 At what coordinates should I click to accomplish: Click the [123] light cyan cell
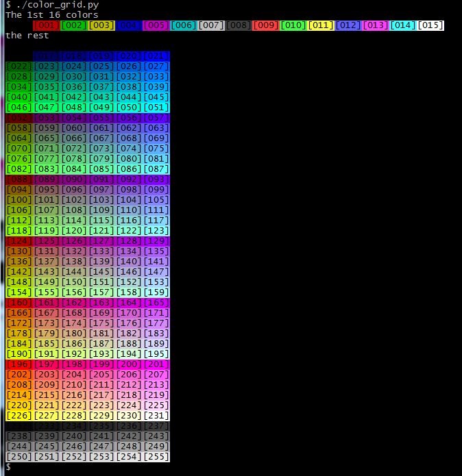[x=156, y=231]
